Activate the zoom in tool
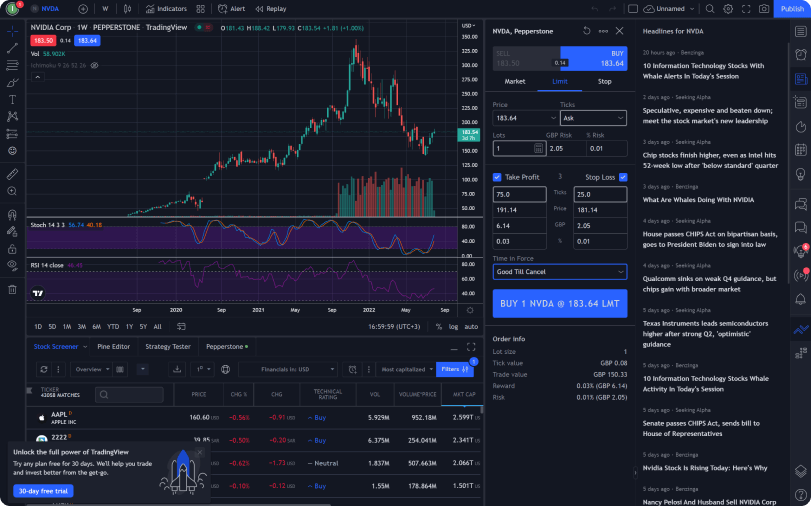This screenshot has height=506, width=811. tap(12, 191)
